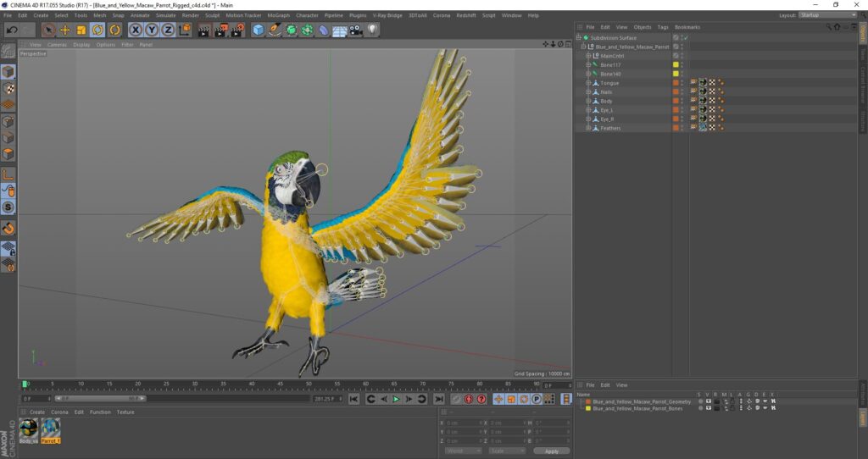The image size is (868, 459).
Task: Toggle Z axis lock
Action: [168, 30]
